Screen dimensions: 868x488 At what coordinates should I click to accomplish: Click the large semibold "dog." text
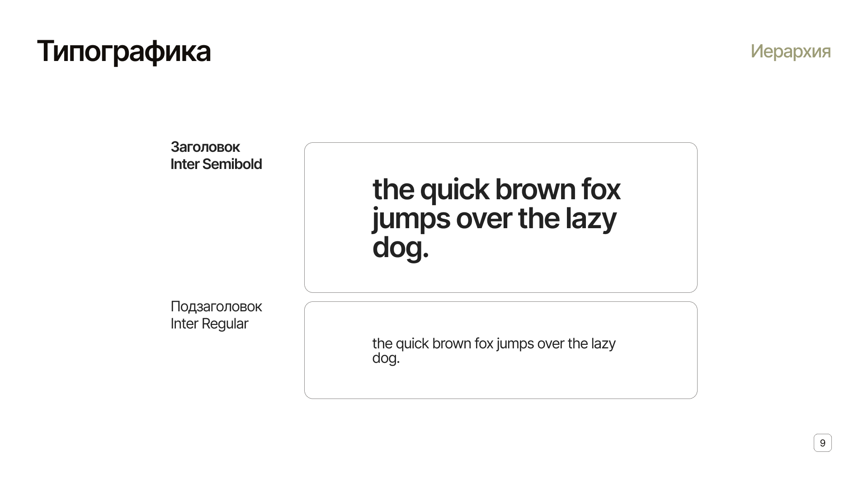[400, 248]
